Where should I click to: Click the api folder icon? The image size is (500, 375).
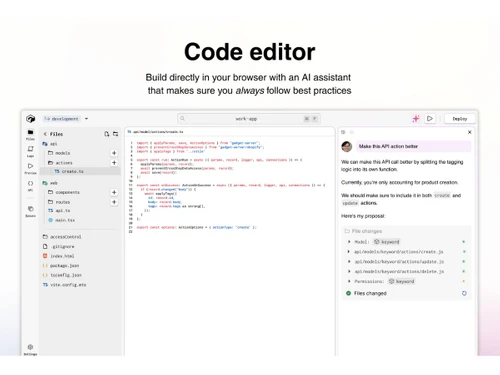coord(45,144)
